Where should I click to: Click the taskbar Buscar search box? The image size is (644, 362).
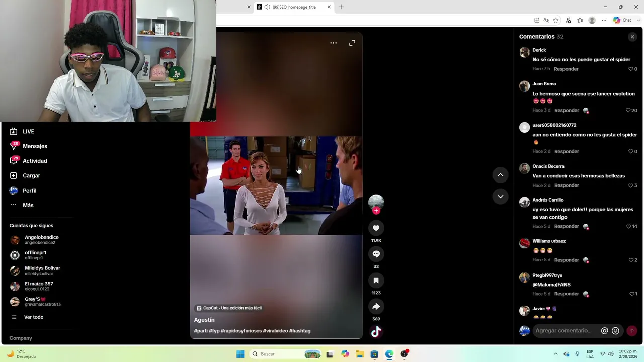286,354
